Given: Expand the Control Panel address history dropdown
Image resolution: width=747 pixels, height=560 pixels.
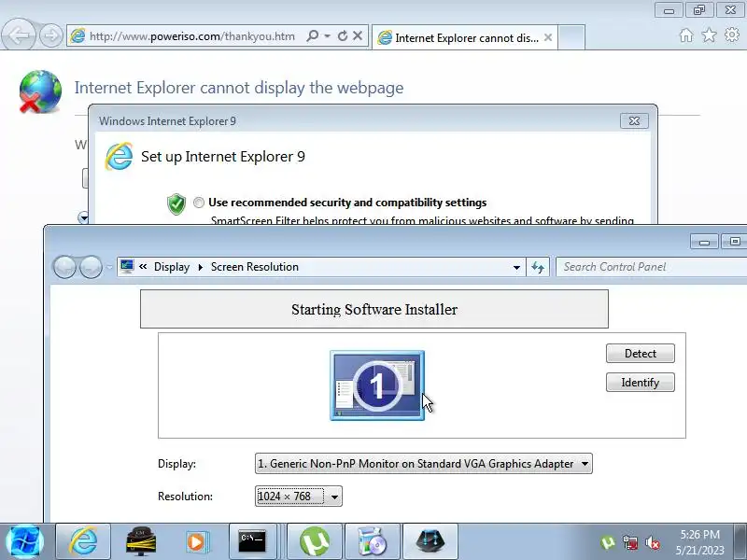Looking at the screenshot, I should (x=516, y=267).
